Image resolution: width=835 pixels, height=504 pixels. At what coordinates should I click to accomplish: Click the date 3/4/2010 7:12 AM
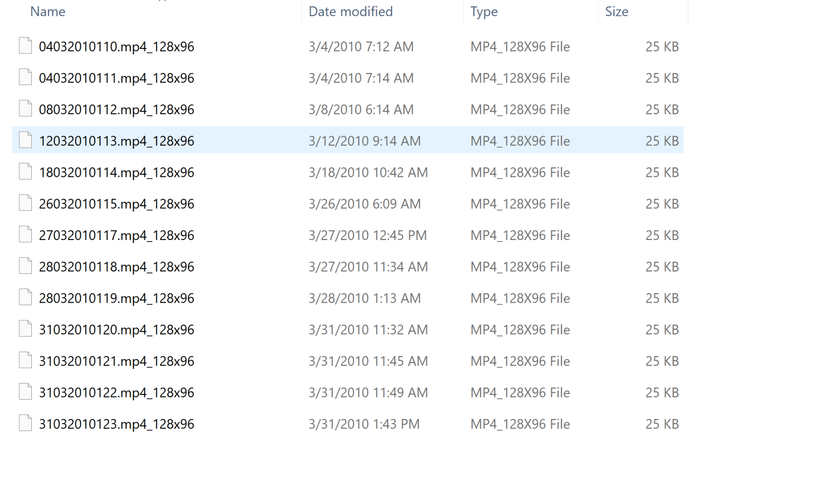pyautogui.click(x=361, y=46)
